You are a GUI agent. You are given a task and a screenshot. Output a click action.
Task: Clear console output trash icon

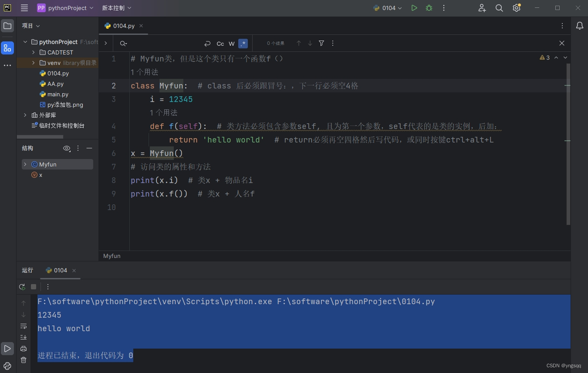tap(24, 360)
